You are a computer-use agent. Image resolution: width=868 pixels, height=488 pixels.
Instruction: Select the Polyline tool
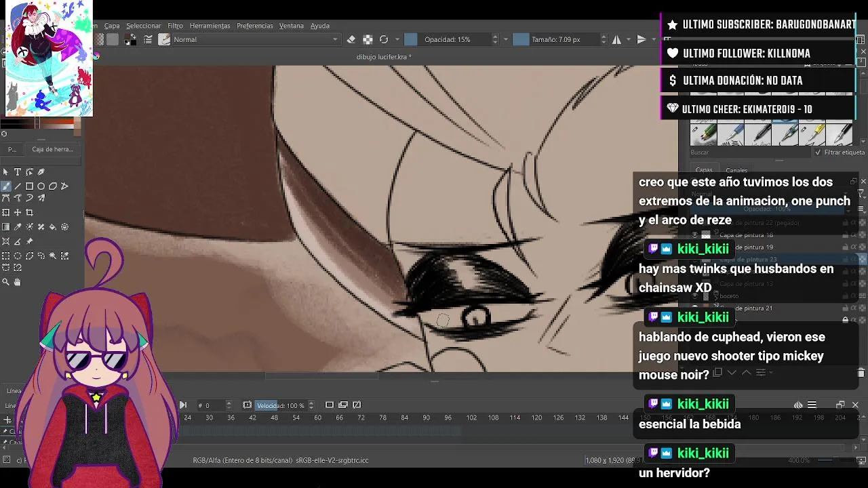[x=65, y=186]
